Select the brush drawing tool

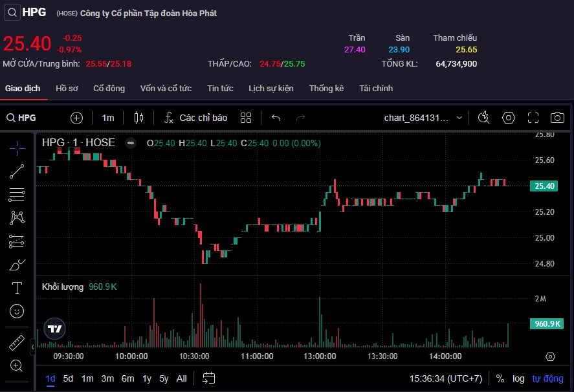click(17, 265)
